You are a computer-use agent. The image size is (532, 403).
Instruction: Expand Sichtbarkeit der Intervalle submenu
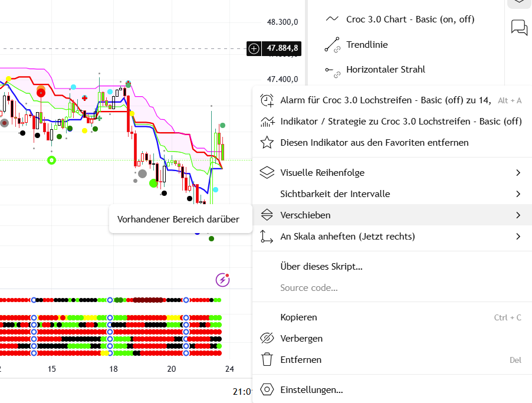pyautogui.click(x=518, y=194)
